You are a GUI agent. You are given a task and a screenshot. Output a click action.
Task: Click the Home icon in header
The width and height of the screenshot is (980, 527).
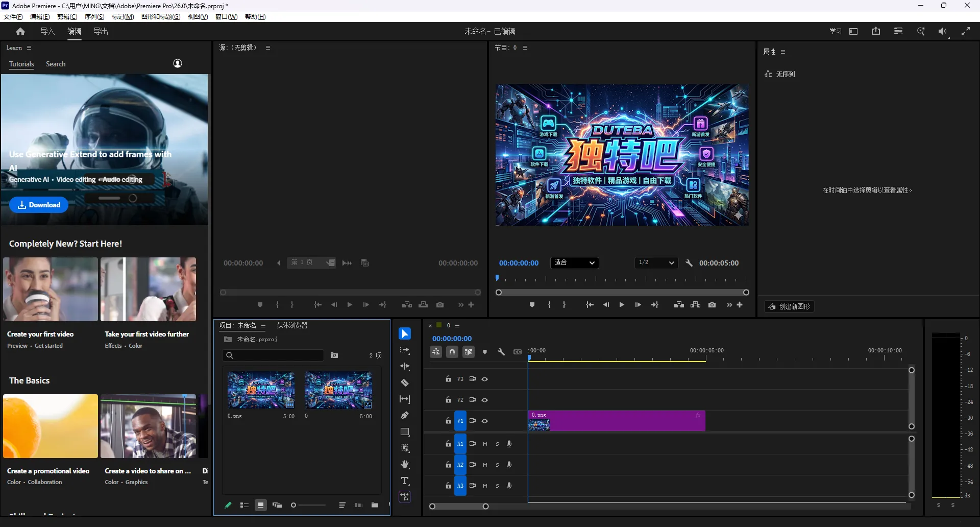coord(20,32)
